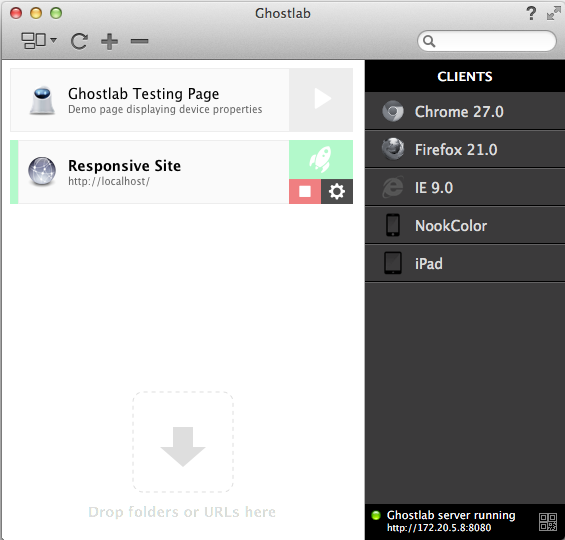Click the reload arrow icon in toolbar
The width and height of the screenshot is (565, 540).
(x=79, y=41)
